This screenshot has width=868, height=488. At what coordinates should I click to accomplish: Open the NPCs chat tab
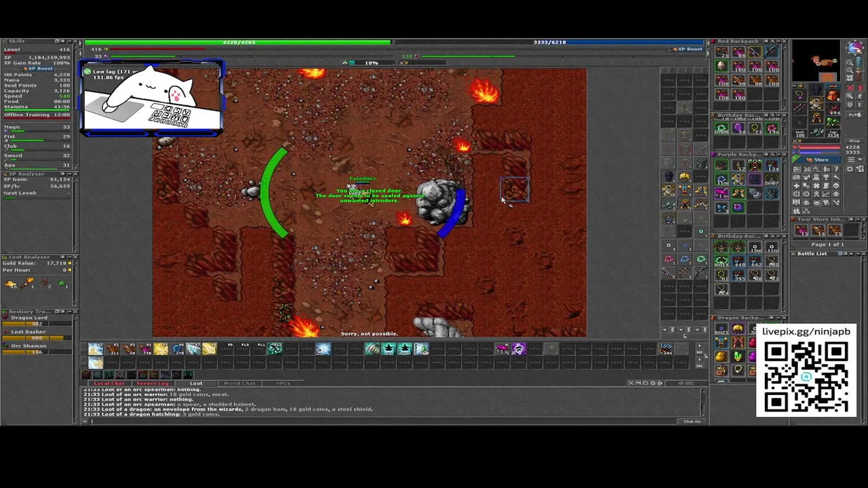(283, 384)
